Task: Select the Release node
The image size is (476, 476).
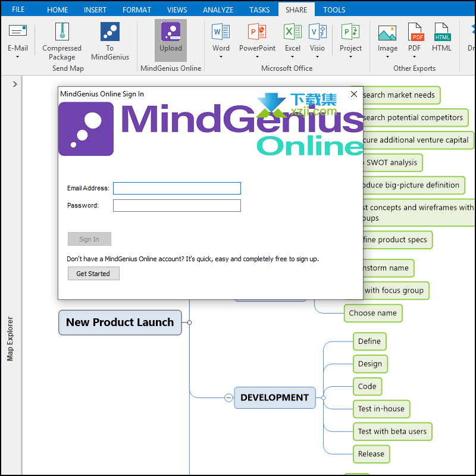Action: click(371, 454)
